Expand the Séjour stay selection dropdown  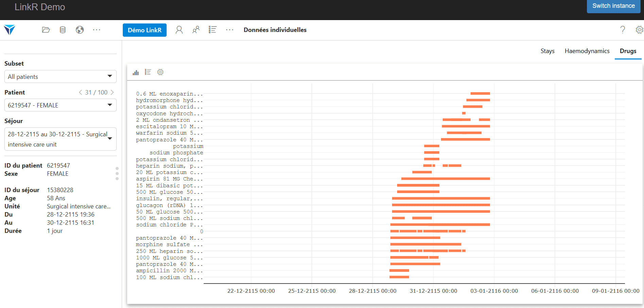click(x=60, y=139)
